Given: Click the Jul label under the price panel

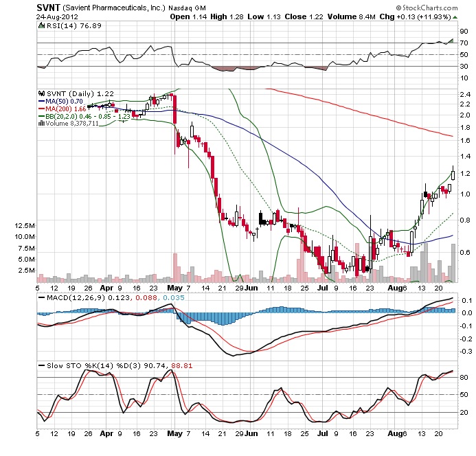Looking at the screenshot, I should click(322, 288).
